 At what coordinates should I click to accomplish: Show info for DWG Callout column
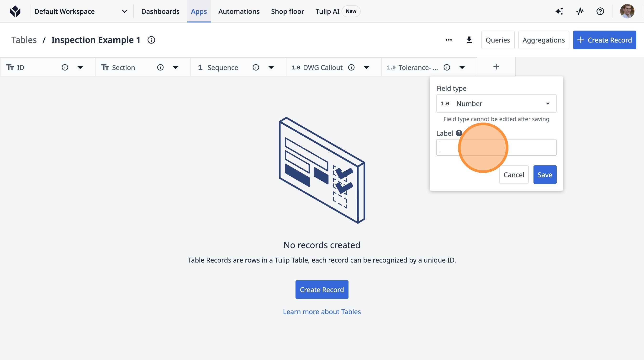coord(351,68)
